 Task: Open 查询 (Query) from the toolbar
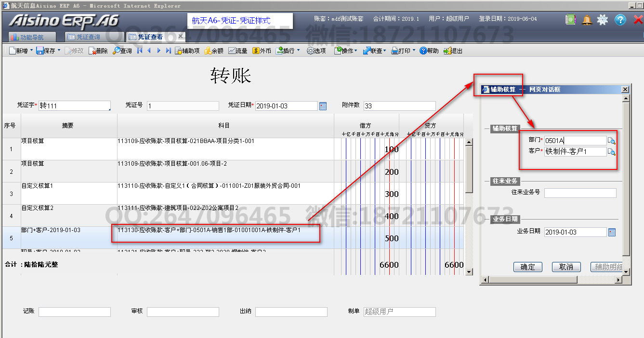pyautogui.click(x=117, y=51)
